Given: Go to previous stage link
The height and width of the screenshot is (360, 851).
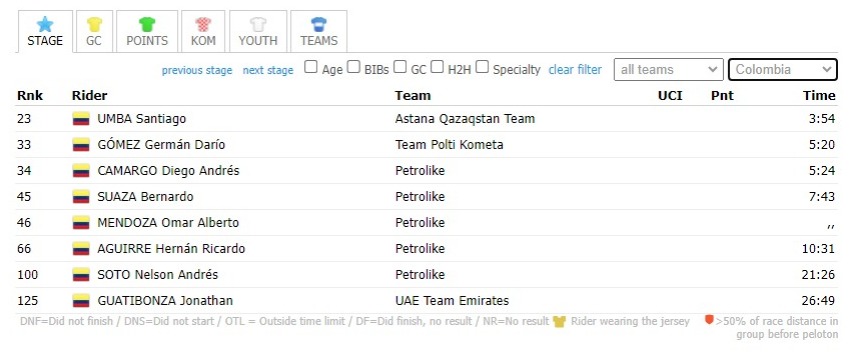Looking at the screenshot, I should pos(197,70).
